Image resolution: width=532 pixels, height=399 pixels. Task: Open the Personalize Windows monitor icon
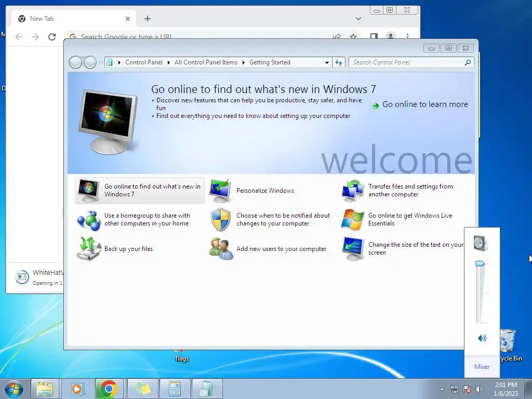(220, 191)
